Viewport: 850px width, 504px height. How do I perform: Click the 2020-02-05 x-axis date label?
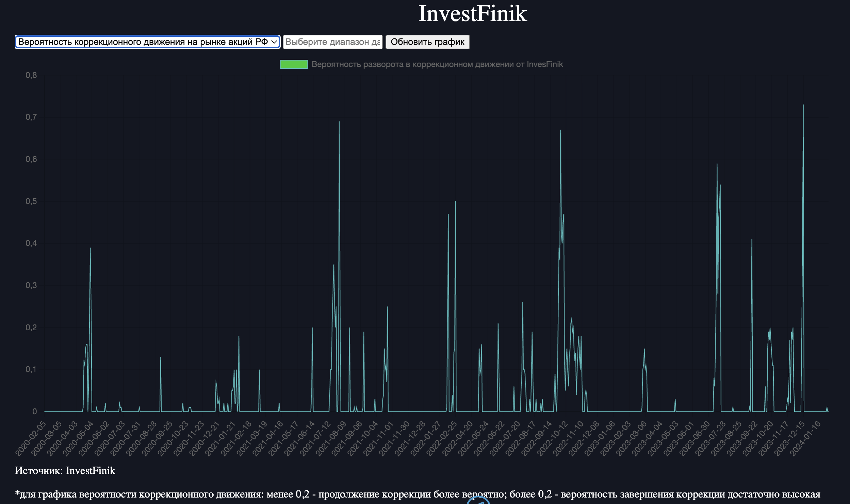pyautogui.click(x=31, y=438)
